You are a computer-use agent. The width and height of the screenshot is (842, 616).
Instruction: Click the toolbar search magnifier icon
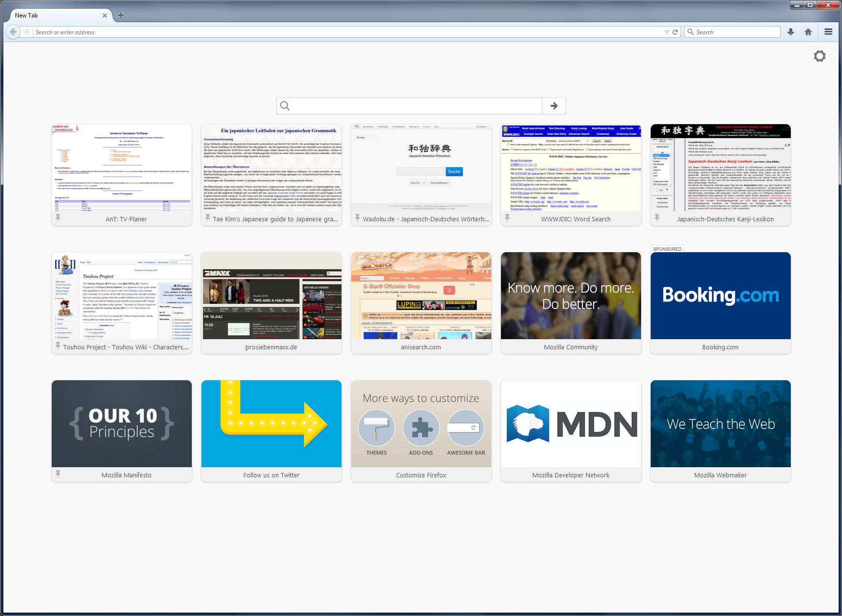pos(690,32)
